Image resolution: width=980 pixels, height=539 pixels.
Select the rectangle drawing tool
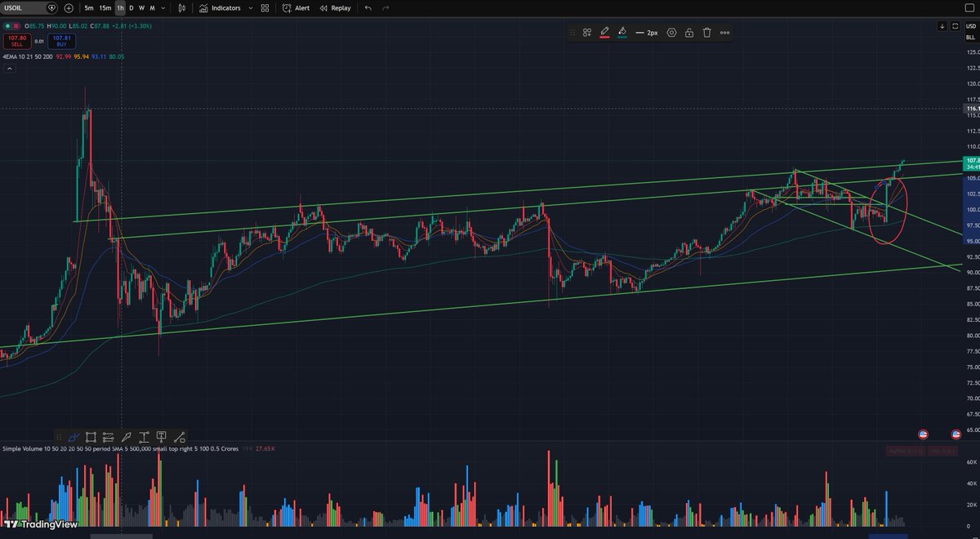91,437
